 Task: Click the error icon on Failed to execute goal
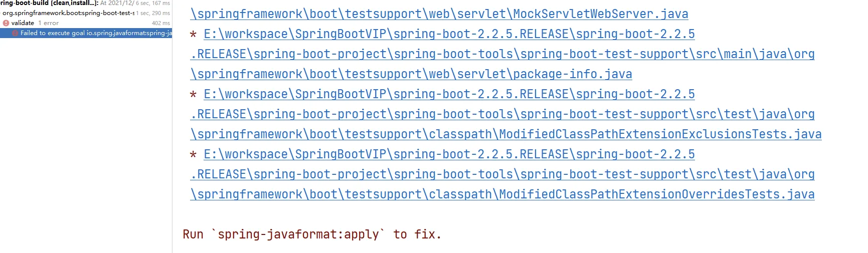click(x=15, y=33)
